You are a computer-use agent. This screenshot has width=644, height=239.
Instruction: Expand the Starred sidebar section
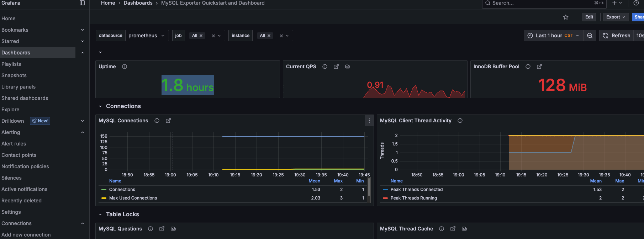tap(83, 41)
